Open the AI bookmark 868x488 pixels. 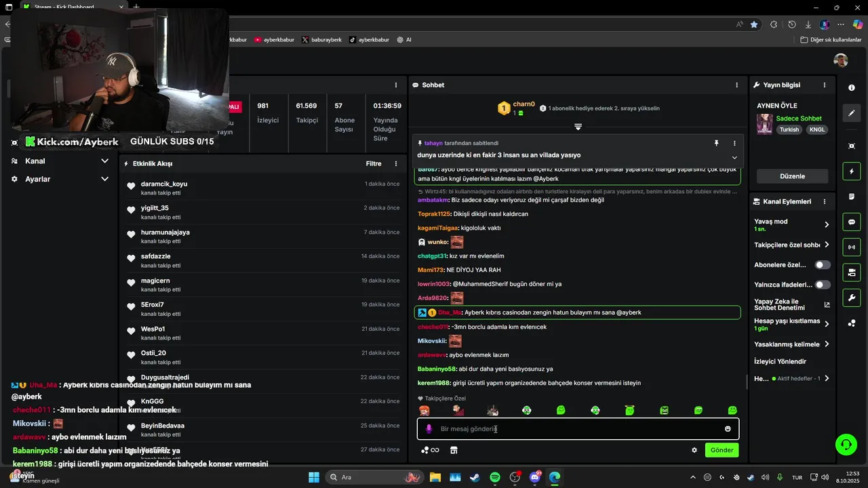(404, 40)
